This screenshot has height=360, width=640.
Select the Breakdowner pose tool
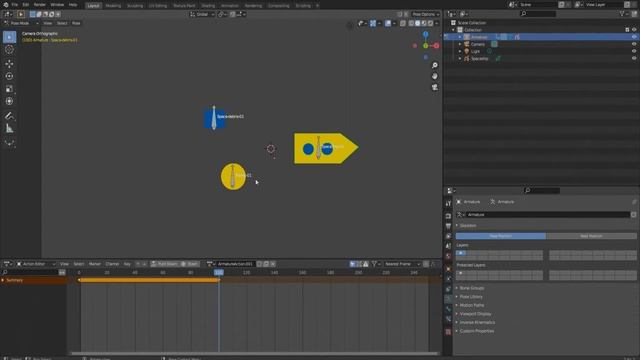[9, 143]
